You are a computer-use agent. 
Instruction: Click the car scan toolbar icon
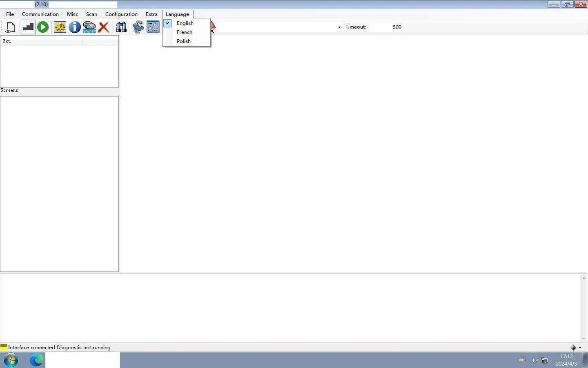coord(89,27)
